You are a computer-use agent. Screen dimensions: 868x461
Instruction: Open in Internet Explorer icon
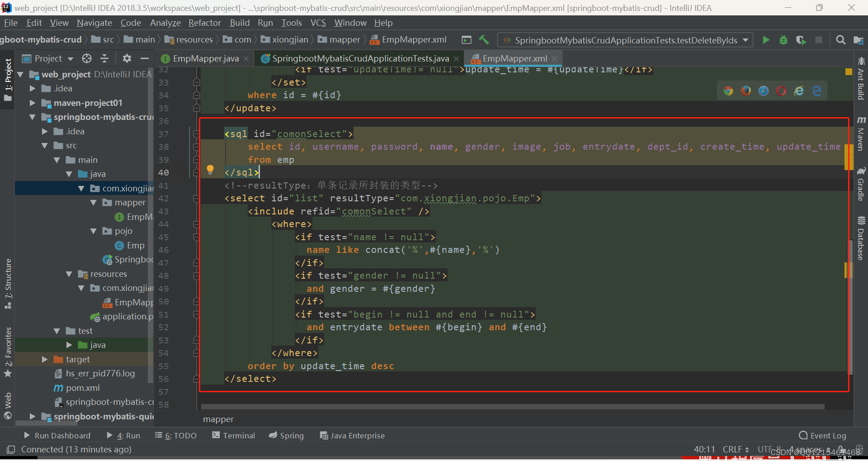point(799,91)
